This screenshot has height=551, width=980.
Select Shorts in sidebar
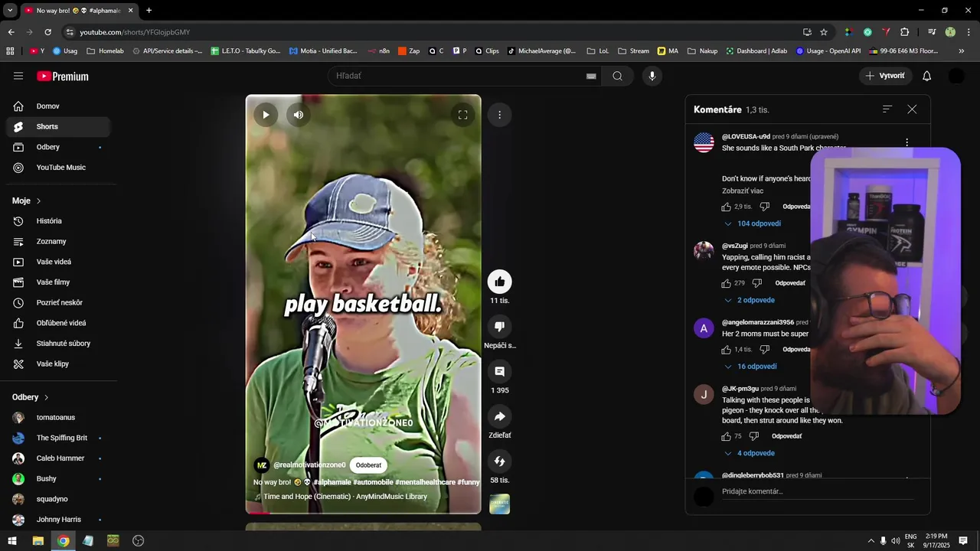coord(58,127)
